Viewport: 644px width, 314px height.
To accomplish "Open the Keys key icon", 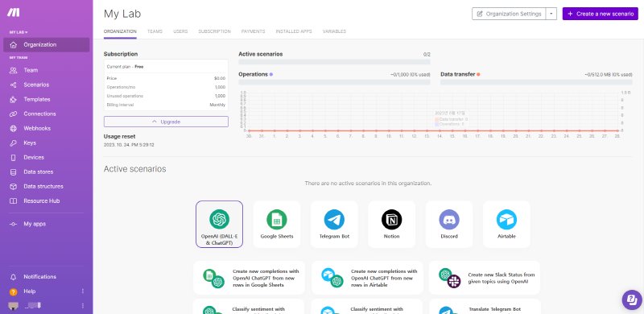I will pyautogui.click(x=14, y=143).
